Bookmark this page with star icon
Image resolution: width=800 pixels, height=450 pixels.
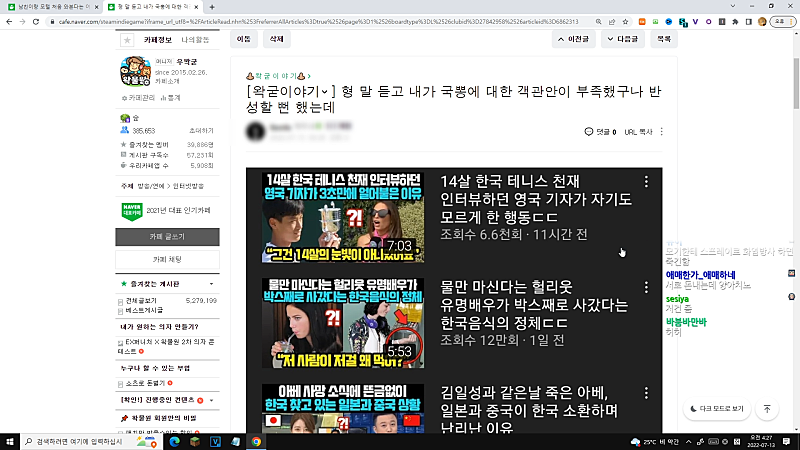tap(625, 22)
